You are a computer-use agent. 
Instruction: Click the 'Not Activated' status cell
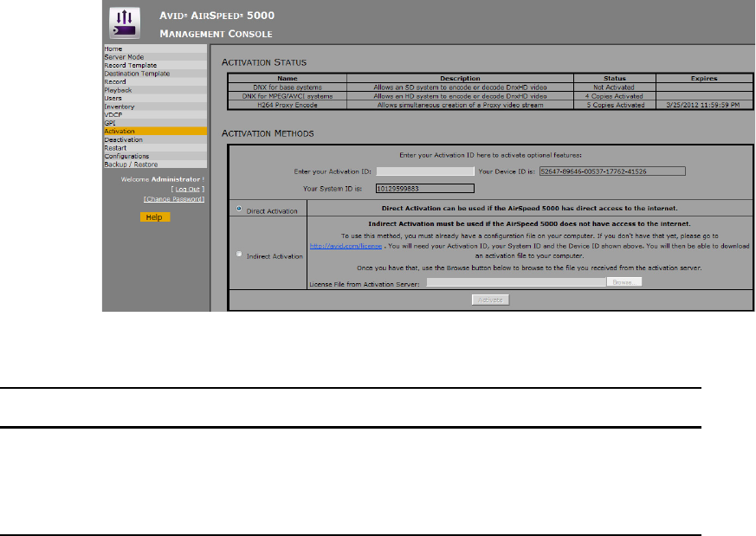coord(614,87)
